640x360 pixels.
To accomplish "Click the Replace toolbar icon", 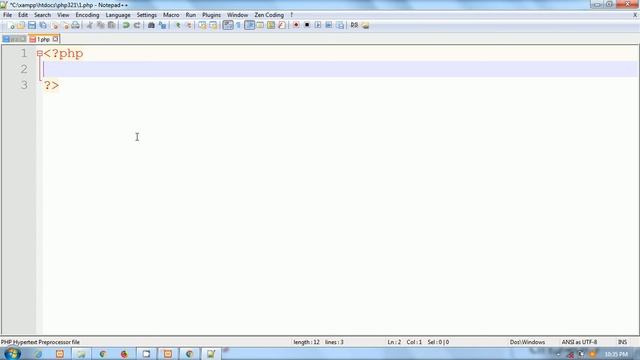I will (x=162, y=25).
